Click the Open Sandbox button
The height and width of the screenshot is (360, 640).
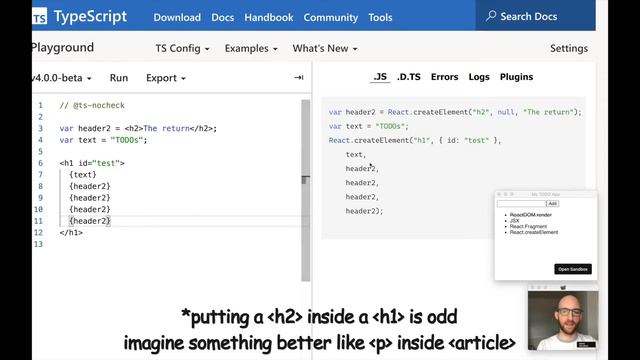(573, 269)
